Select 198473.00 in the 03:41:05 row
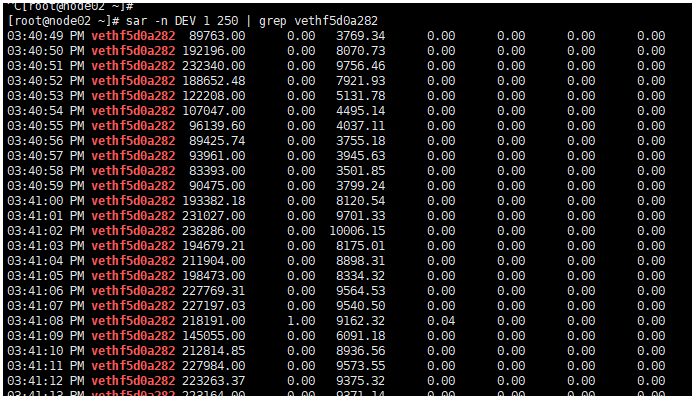 click(214, 276)
